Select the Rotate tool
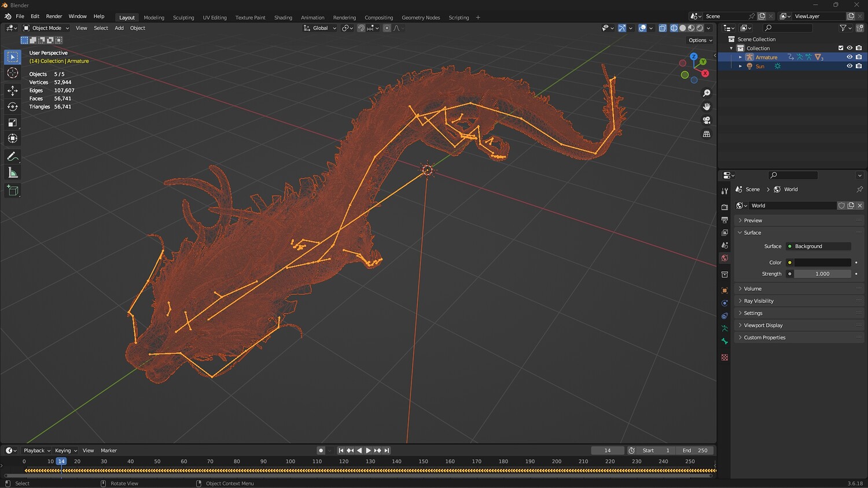The width and height of the screenshot is (868, 488). (12, 106)
